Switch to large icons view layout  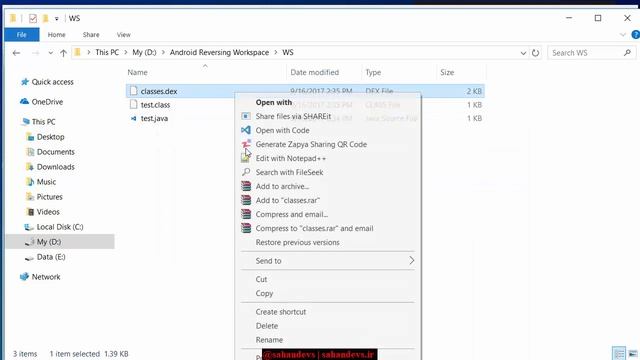click(x=633, y=353)
